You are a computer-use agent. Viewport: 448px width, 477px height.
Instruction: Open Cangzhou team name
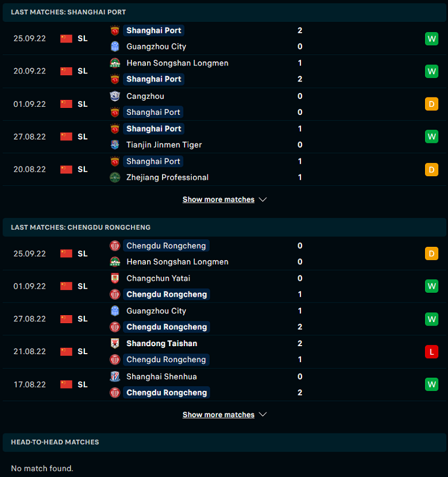(145, 96)
